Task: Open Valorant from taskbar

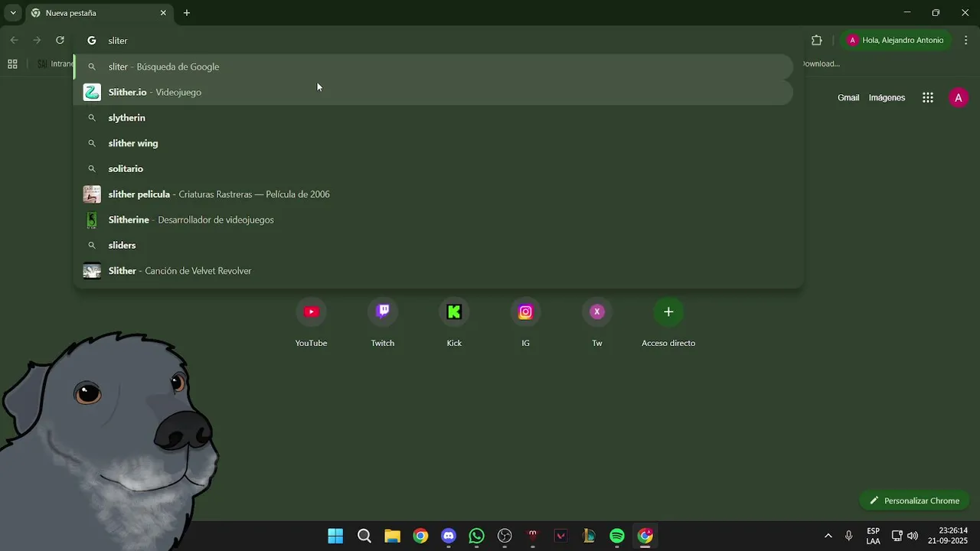Action: 561,536
